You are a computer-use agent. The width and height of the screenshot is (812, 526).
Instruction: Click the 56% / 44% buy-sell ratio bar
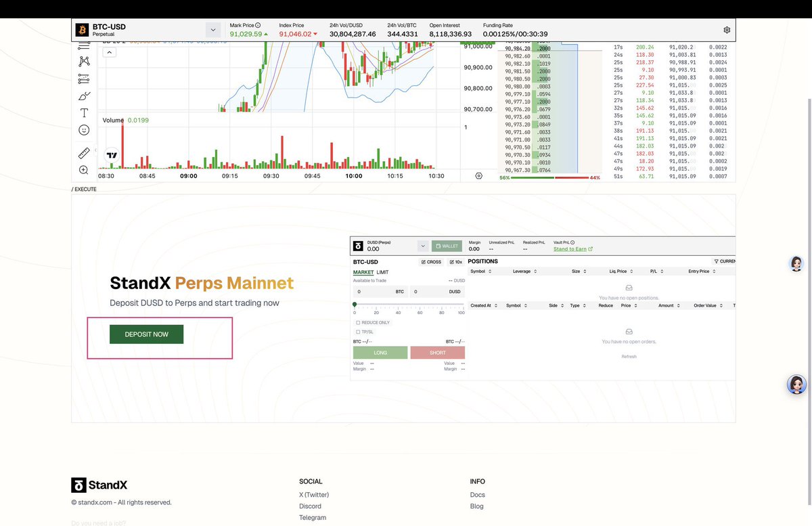click(x=549, y=177)
